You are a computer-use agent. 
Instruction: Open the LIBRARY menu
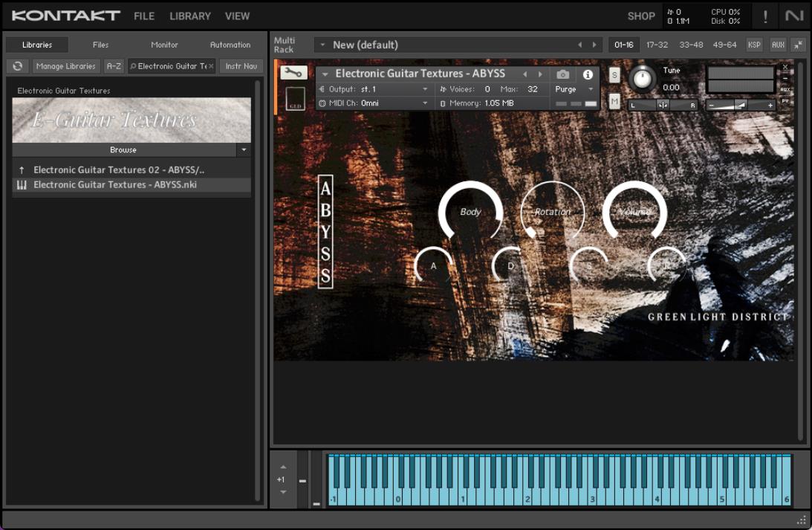tap(190, 16)
